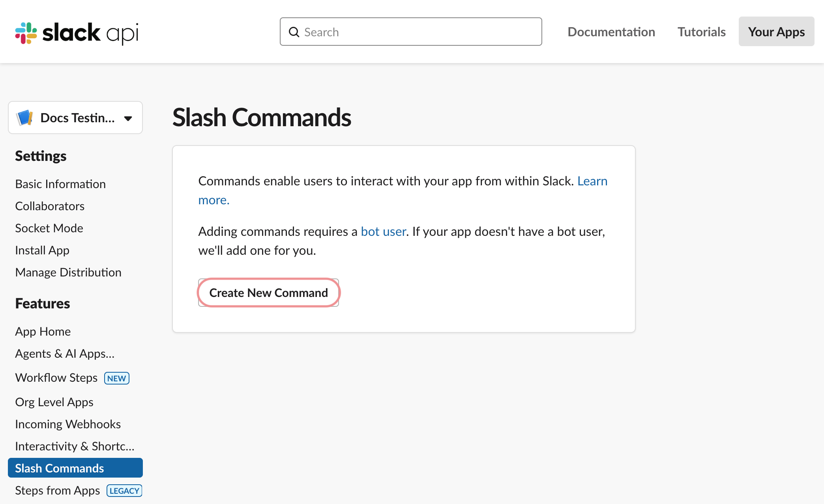Click the blue book app icon
The width and height of the screenshot is (824, 504).
point(24,117)
